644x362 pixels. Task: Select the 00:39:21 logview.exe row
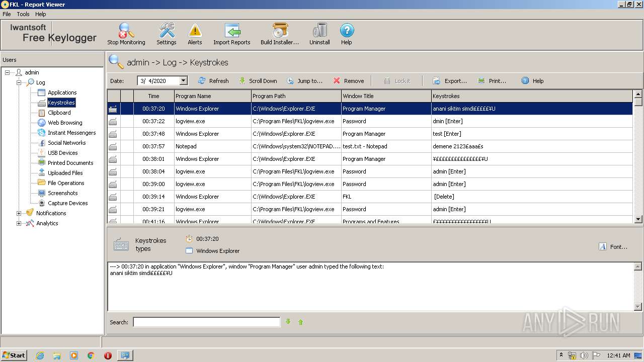(x=370, y=209)
